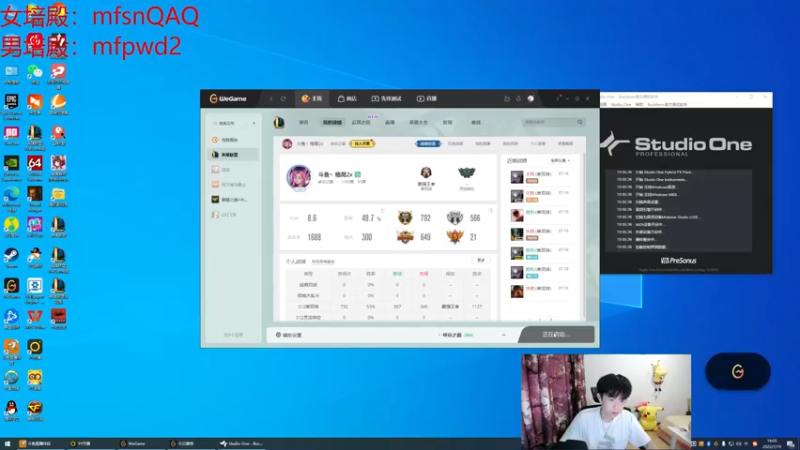Screen dimensions: 800x450
Task: Open the Epic Games Launcher desktop icon
Action: tap(11, 107)
